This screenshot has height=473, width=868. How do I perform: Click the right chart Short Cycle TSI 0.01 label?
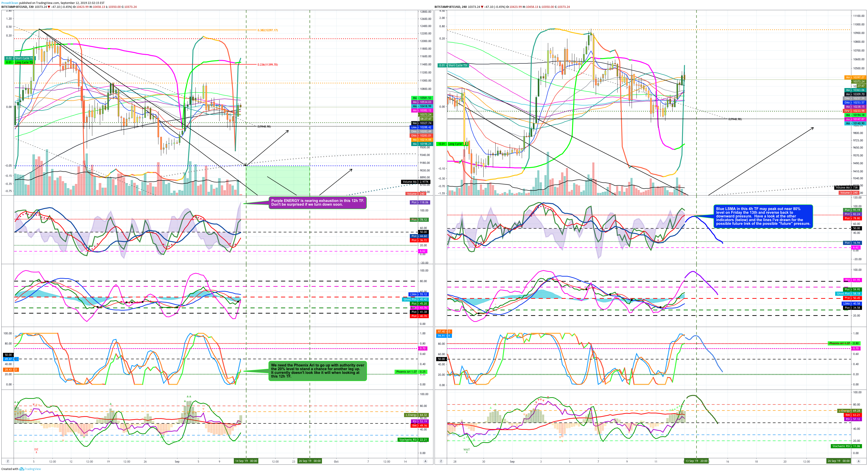tap(453, 65)
